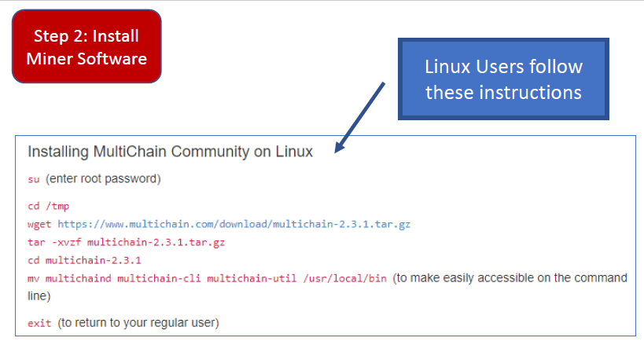
Task: Click the red Step 2 Install Miner Software box
Action: [x=86, y=46]
